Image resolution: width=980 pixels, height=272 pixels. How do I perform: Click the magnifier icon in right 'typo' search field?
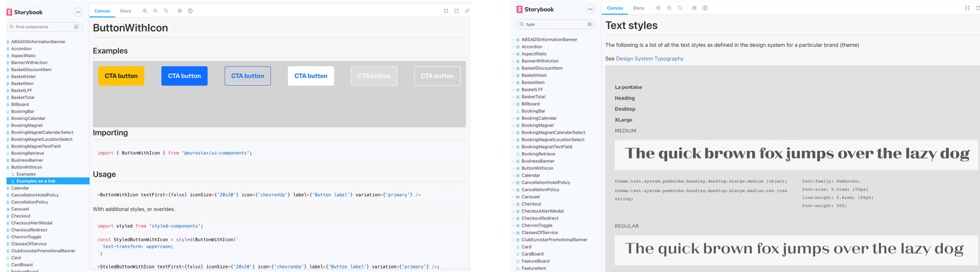coord(522,25)
